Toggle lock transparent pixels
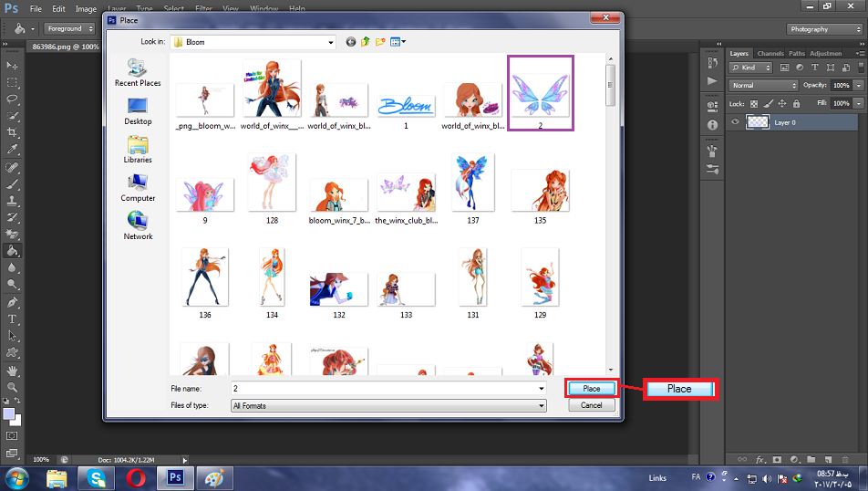The width and height of the screenshot is (868, 491). pyautogui.click(x=754, y=104)
